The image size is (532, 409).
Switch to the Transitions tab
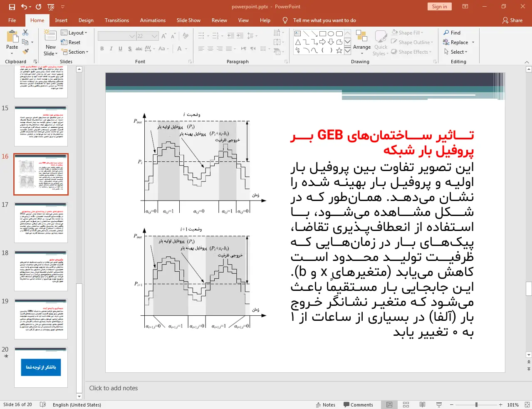tap(117, 20)
